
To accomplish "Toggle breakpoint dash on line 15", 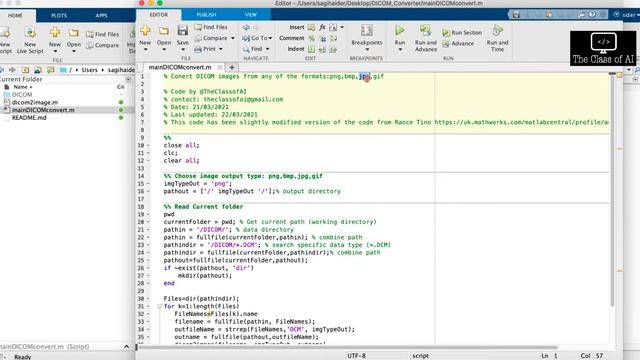I will tap(148, 184).
